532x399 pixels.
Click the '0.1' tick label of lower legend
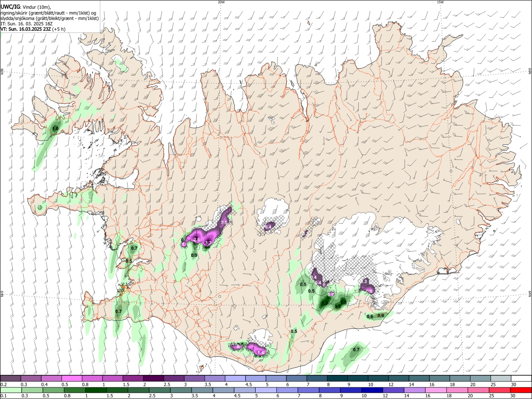(x=3, y=396)
